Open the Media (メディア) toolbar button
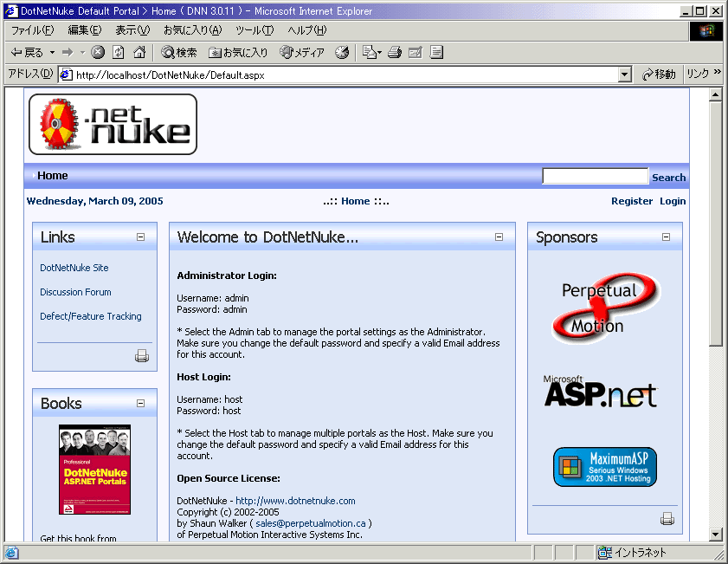The image size is (728, 564). [x=302, y=53]
